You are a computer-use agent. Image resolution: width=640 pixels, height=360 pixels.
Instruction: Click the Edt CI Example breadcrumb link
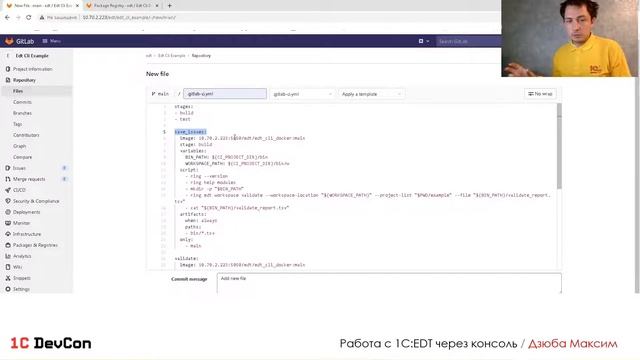172,56
